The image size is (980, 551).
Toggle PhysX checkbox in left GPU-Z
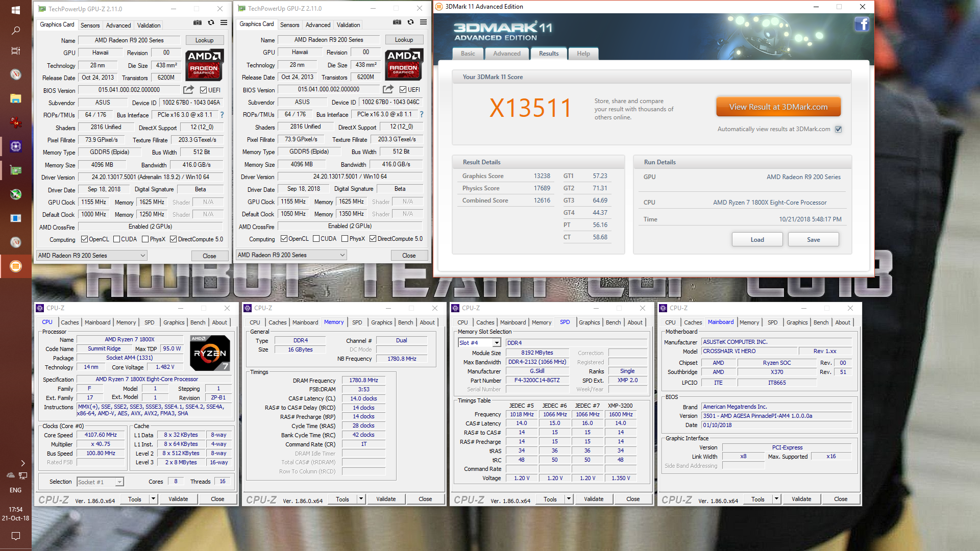(145, 239)
